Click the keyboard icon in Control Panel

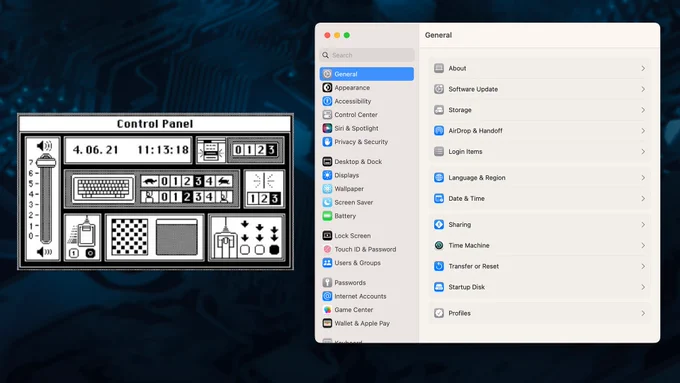click(x=104, y=188)
